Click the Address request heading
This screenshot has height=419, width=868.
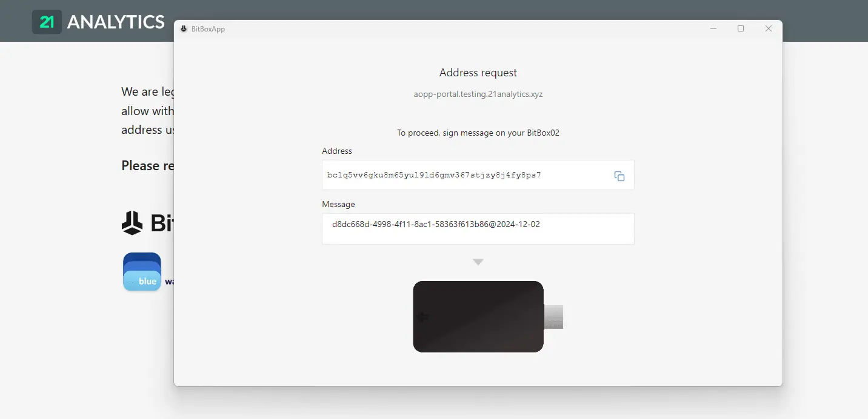(478, 72)
